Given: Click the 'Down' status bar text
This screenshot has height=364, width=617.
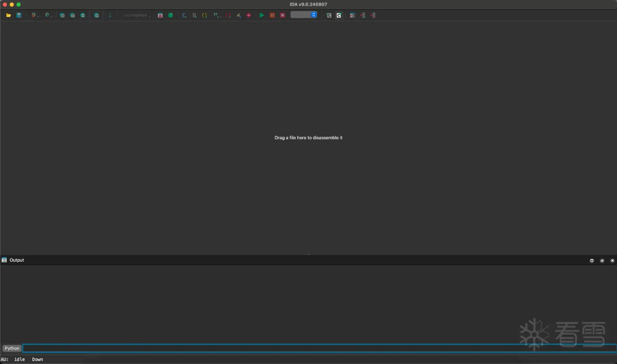Looking at the screenshot, I should [38, 359].
